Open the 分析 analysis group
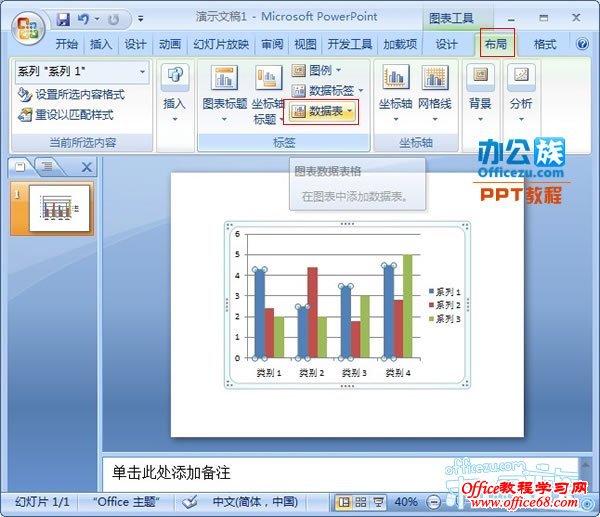This screenshot has width=600, height=517. point(521,94)
